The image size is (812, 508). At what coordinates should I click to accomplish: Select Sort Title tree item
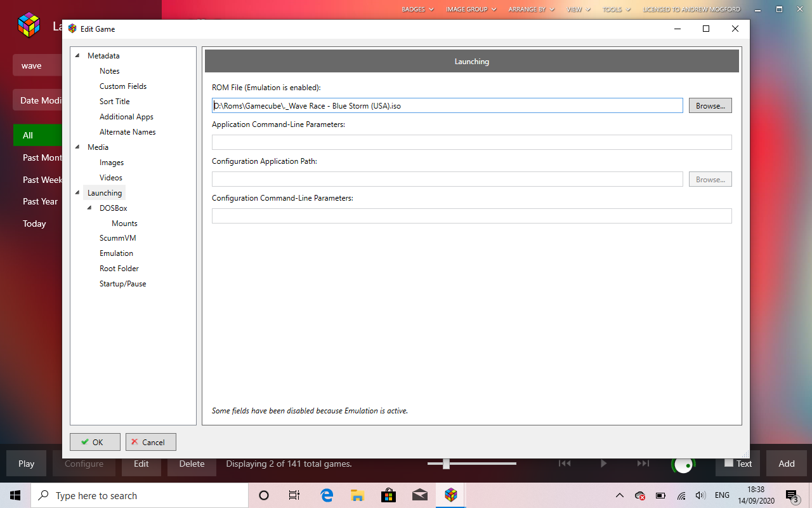pyautogui.click(x=114, y=102)
